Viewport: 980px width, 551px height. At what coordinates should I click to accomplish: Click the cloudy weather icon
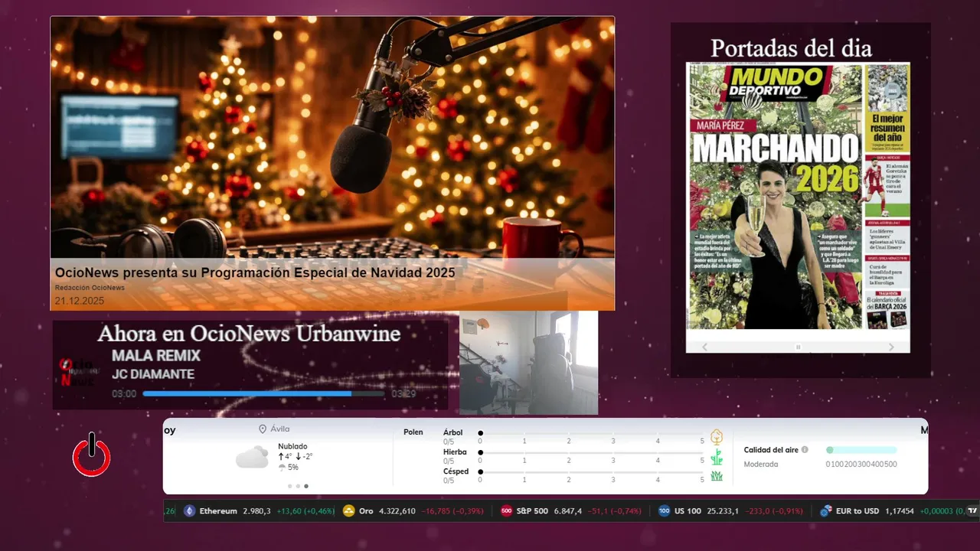[x=252, y=458]
